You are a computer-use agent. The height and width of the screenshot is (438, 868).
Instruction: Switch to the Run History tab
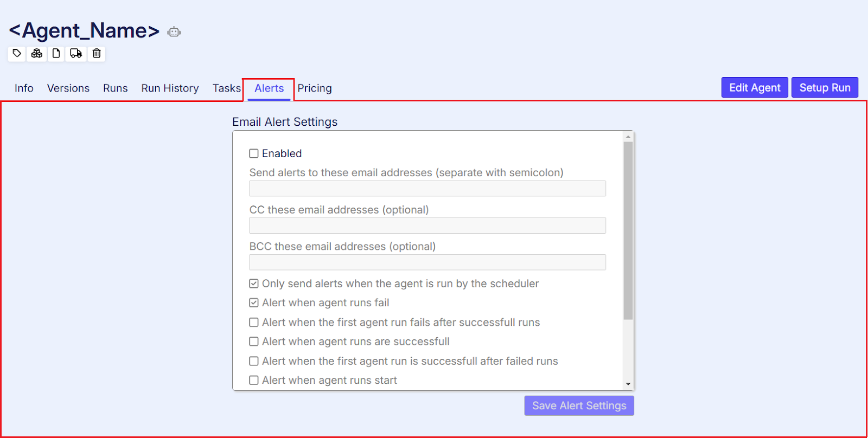point(170,88)
